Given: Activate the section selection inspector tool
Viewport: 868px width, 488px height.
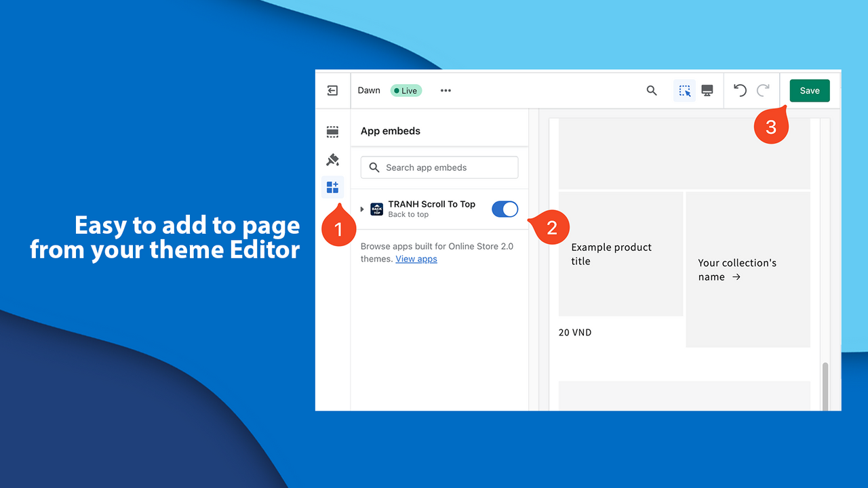Looking at the screenshot, I should (x=684, y=90).
